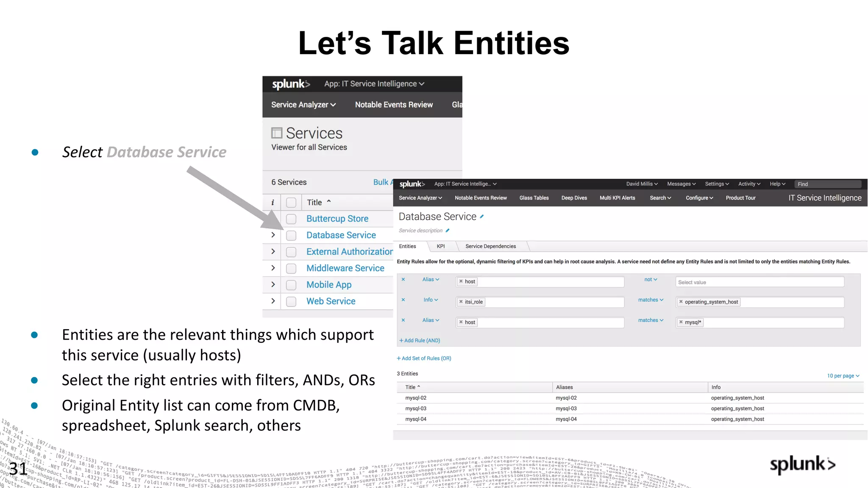Check the Web Service checkbox

pos(291,302)
